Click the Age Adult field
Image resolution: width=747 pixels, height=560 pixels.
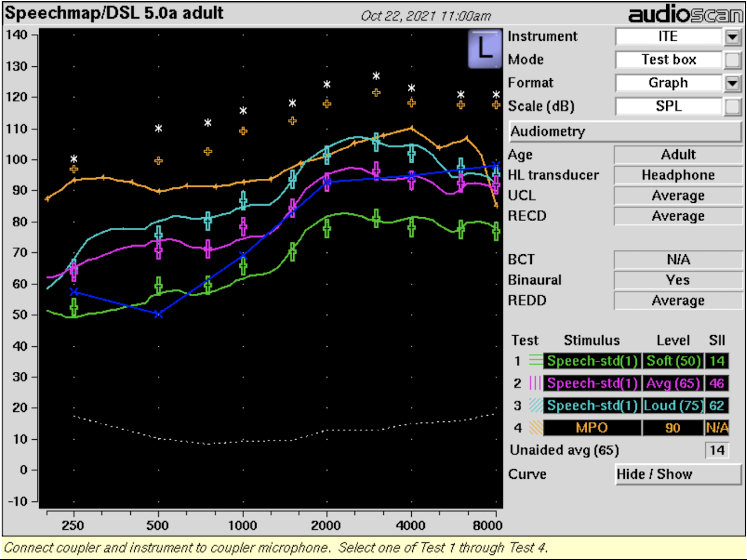pos(678,155)
